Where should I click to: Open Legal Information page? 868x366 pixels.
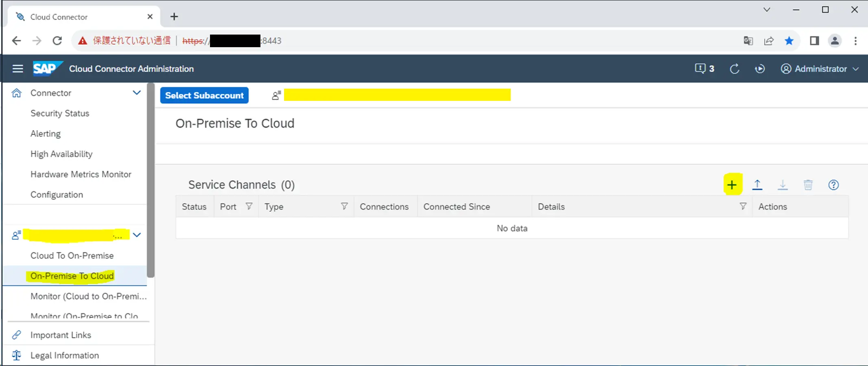pos(65,355)
